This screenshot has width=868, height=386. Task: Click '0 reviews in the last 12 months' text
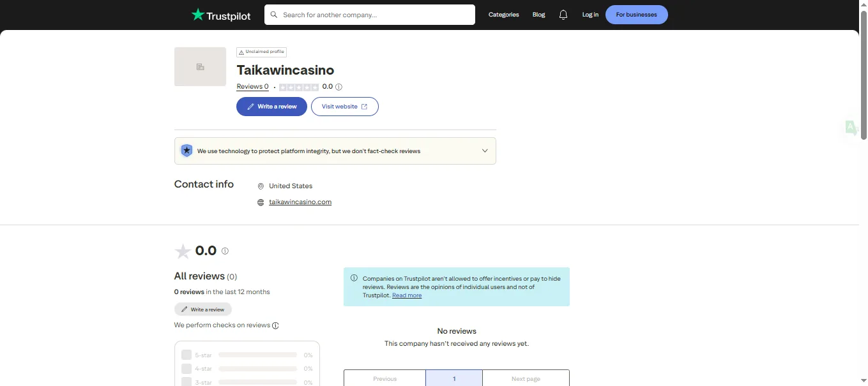point(222,292)
